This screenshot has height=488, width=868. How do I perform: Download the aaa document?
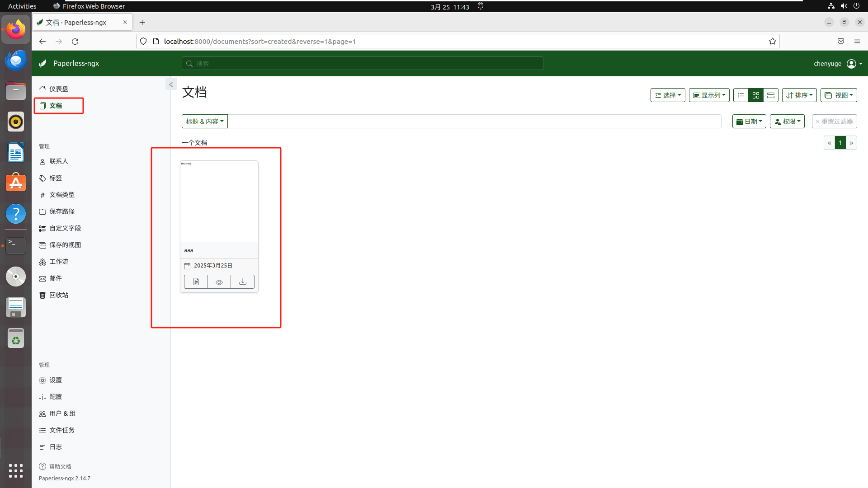pyautogui.click(x=243, y=282)
